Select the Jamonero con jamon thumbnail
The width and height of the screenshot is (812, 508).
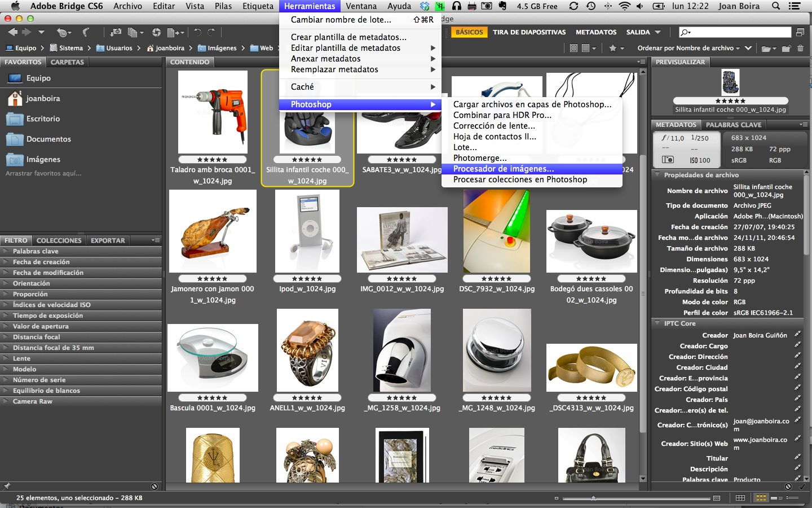tap(213, 231)
